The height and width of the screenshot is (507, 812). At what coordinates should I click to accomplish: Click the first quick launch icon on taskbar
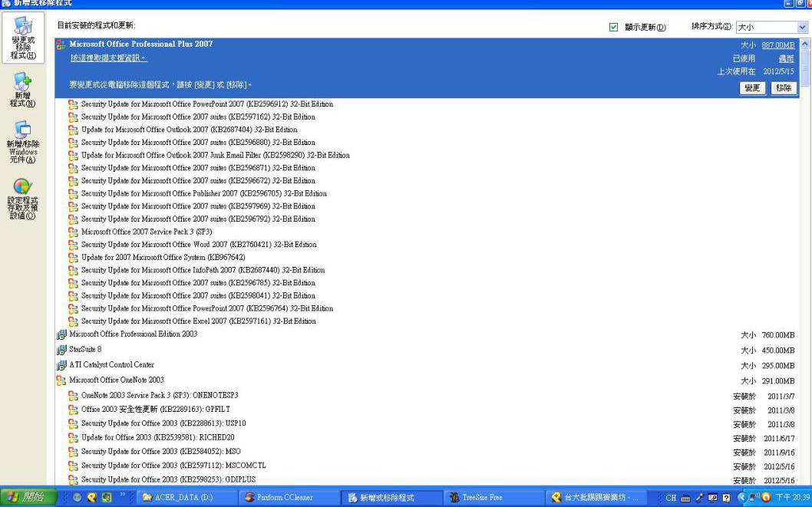[78, 498]
